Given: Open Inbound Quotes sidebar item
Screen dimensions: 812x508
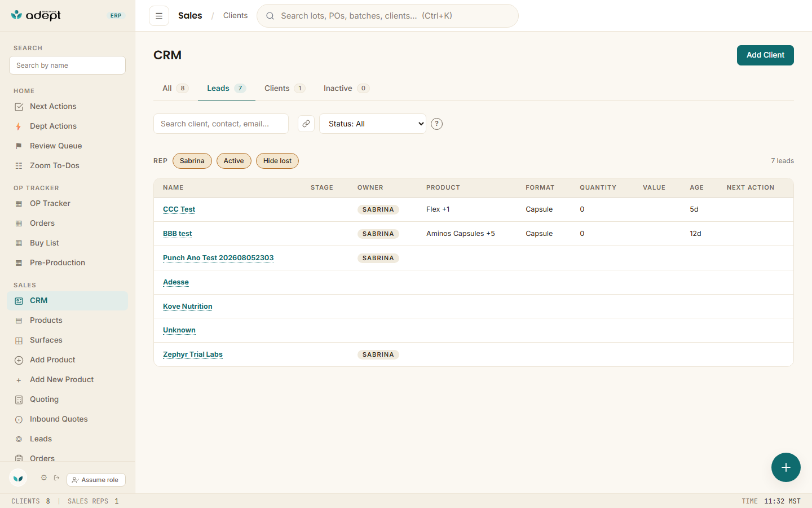Looking at the screenshot, I should [x=68, y=419].
